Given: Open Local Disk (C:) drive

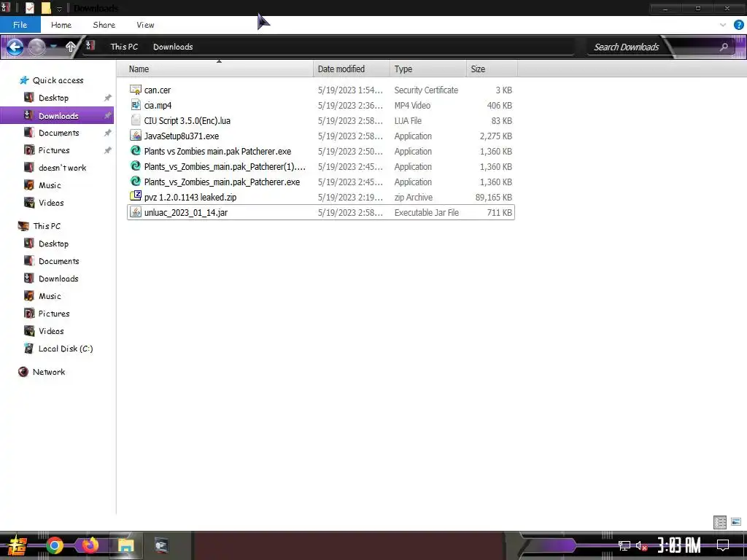Looking at the screenshot, I should 65,349.
